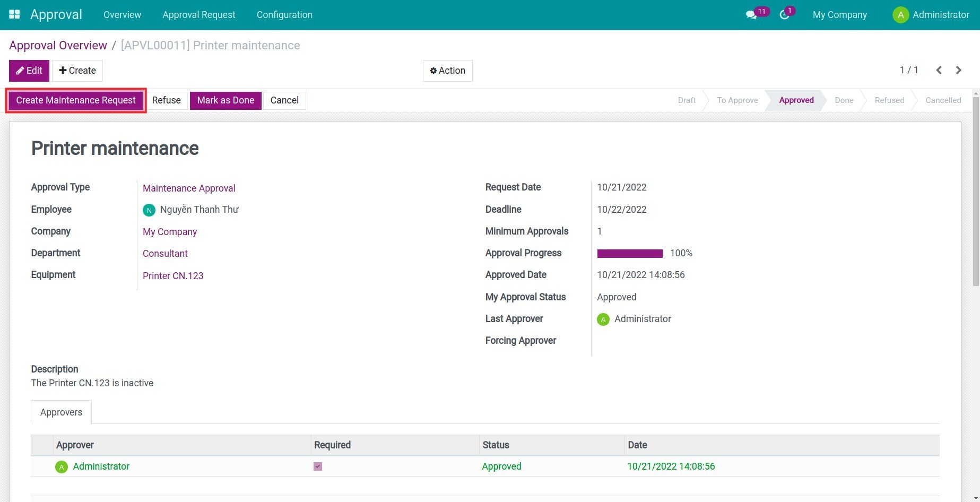Select the Done stage in the status bar
This screenshot has width=980, height=502.
(844, 100)
